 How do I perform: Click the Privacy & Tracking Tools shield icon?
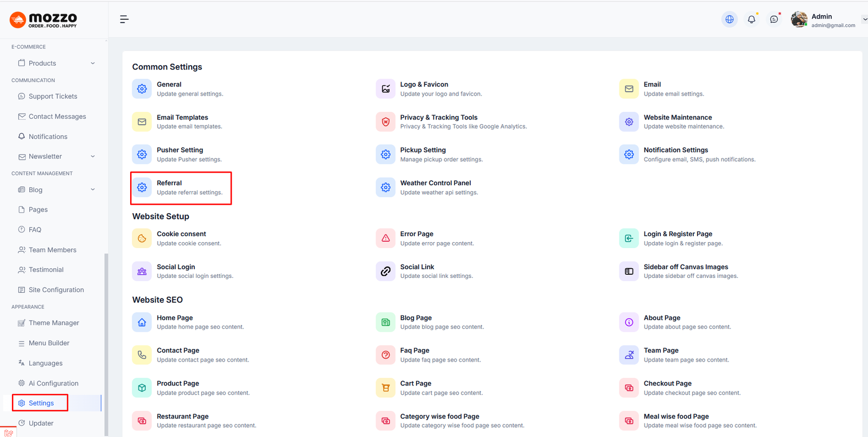385,122
